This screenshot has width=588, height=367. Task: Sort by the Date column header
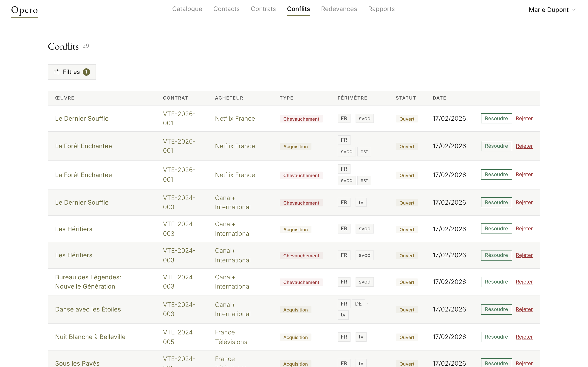(x=439, y=98)
